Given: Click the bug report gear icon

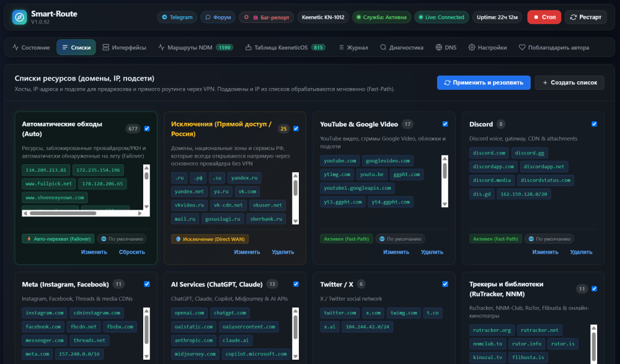Looking at the screenshot, I should click(246, 17).
